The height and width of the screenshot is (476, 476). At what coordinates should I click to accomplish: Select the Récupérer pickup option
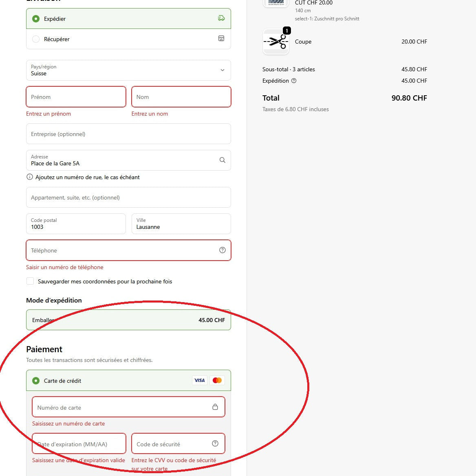(x=36, y=39)
